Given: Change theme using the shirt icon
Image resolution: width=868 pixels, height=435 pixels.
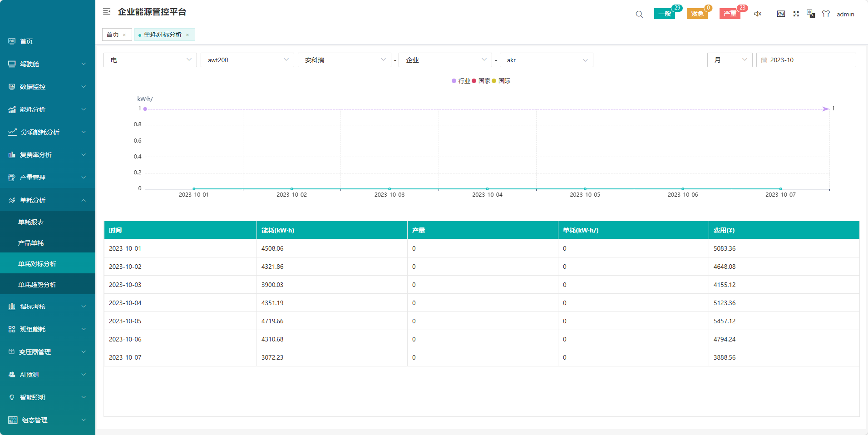Looking at the screenshot, I should (x=826, y=14).
